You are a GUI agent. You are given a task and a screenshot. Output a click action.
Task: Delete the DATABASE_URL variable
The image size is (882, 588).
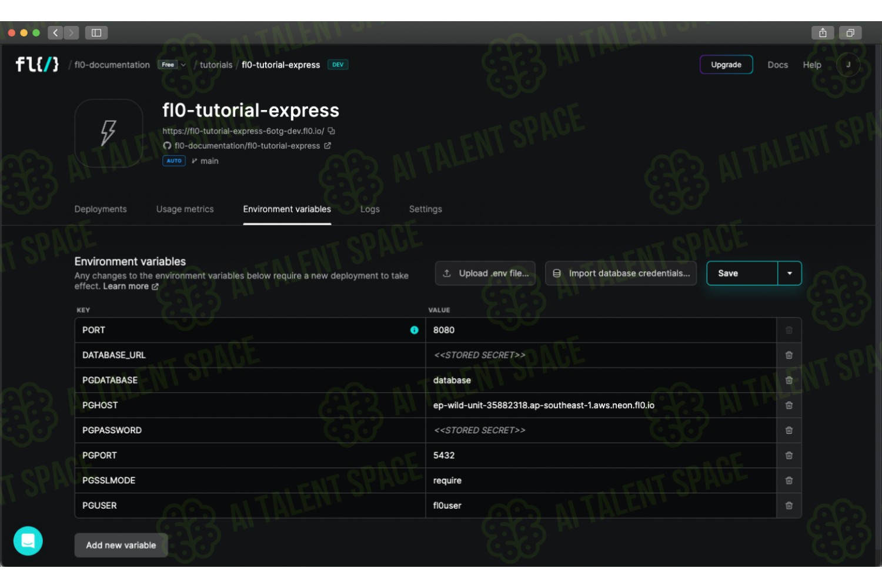pyautogui.click(x=789, y=355)
